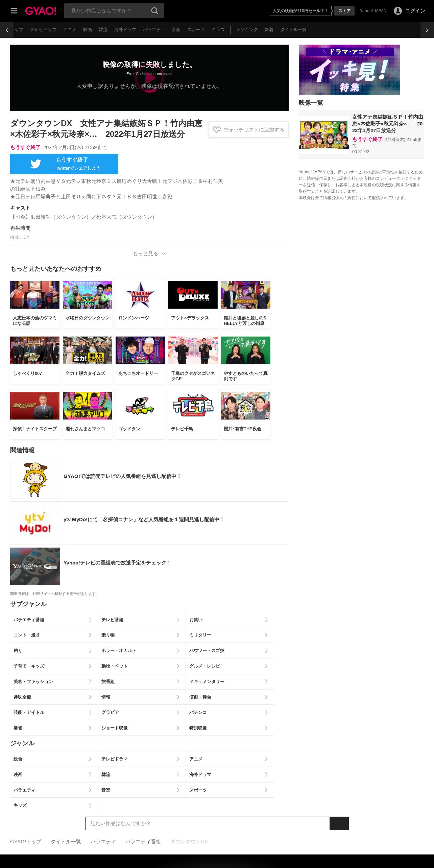Open バラエティ番組 subgenre chevron
The height and width of the screenshot is (868, 434).
click(90, 620)
